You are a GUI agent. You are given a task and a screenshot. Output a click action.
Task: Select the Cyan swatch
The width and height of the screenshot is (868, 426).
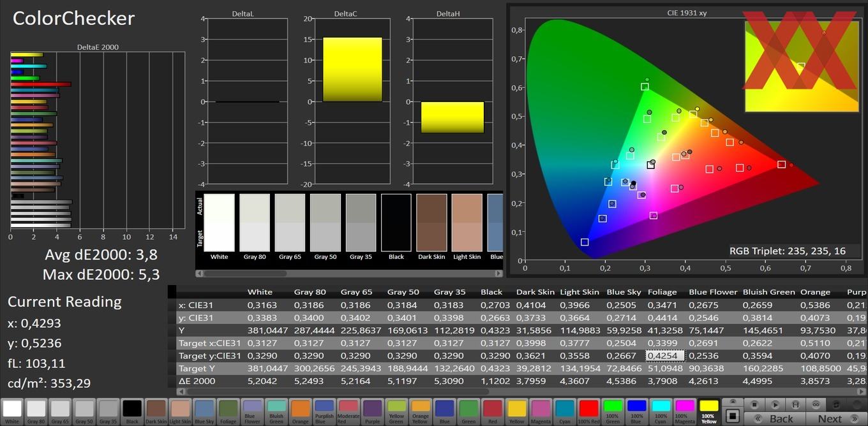[x=564, y=411]
